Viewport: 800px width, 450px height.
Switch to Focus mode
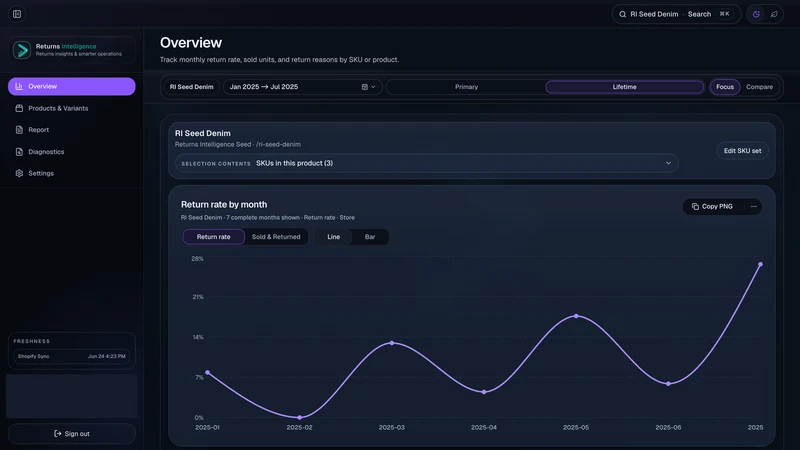[724, 87]
